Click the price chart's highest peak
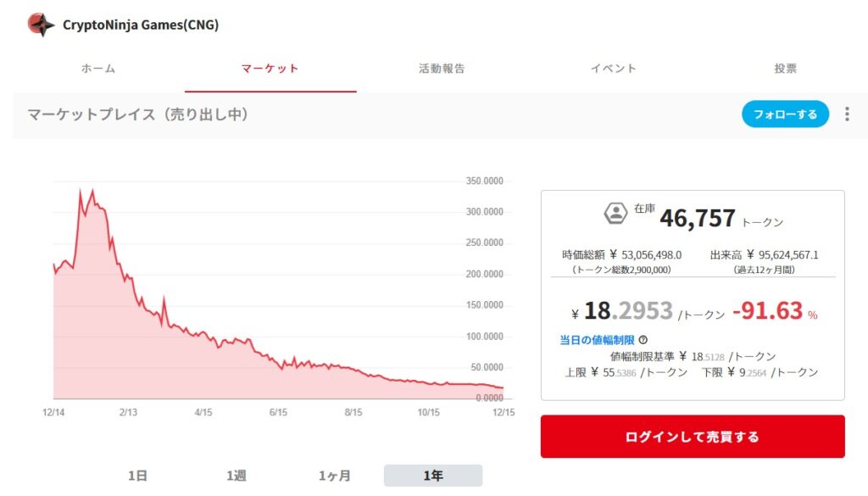 (x=92, y=191)
